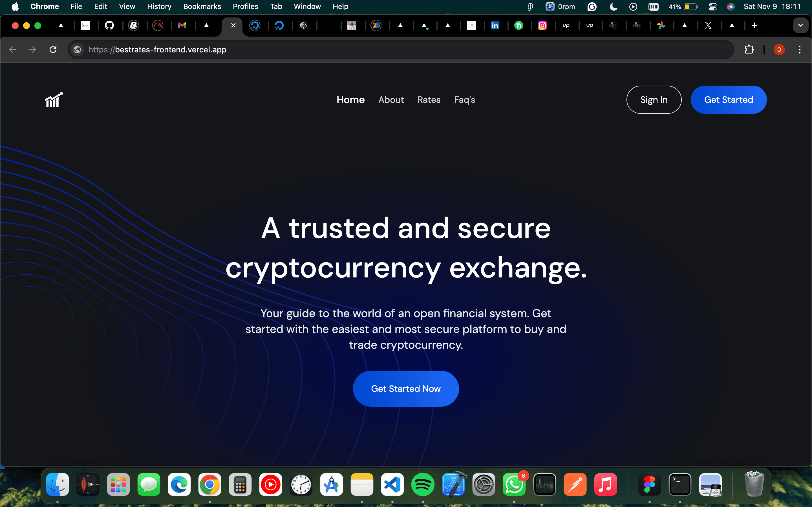Open the GitHub tab
Screen dimensions: 812x507
[x=109, y=25]
